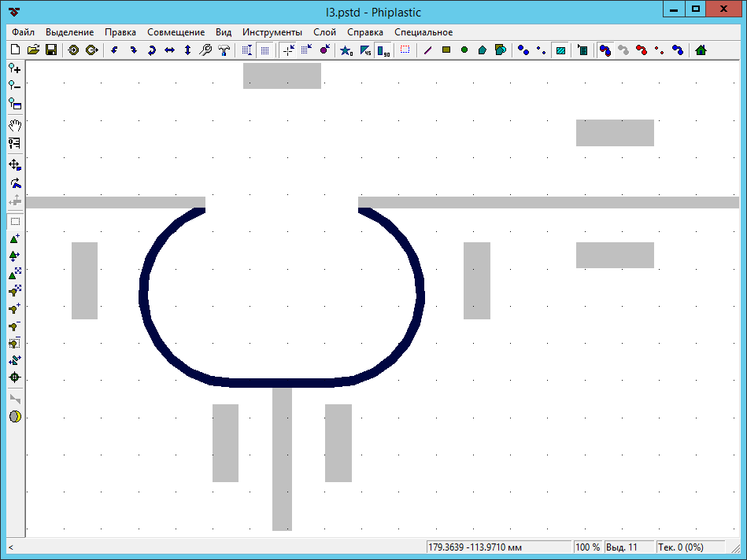Toggle the blue-red connected nodes button
This screenshot has height=560, width=747.
pyautogui.click(x=605, y=50)
